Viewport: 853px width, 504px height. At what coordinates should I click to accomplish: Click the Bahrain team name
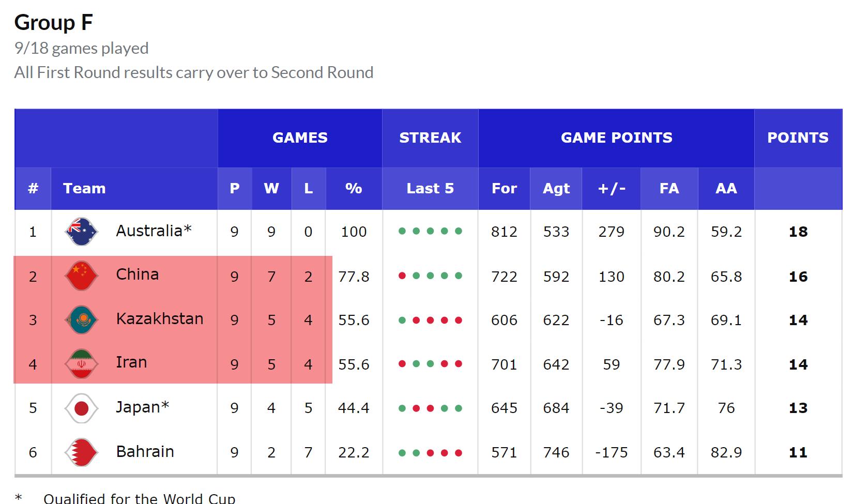pyautogui.click(x=145, y=452)
